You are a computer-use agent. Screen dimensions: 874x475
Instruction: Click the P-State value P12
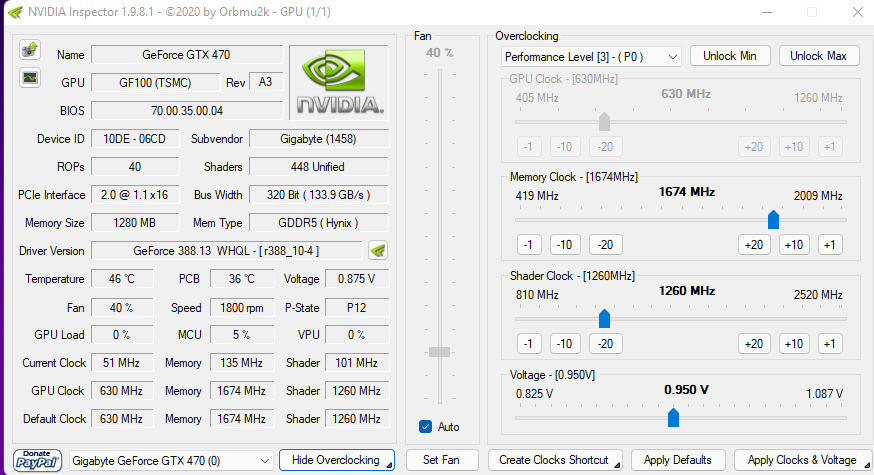357,307
